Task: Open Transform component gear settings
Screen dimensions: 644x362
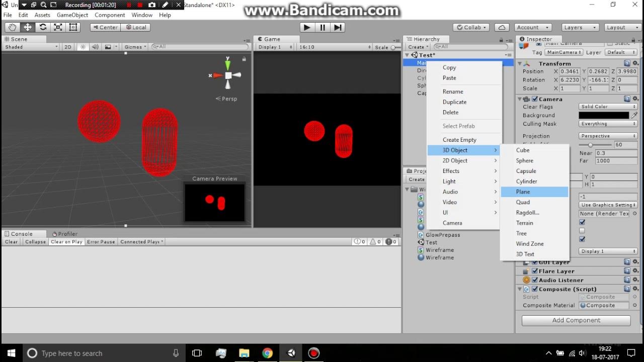Action: pyautogui.click(x=635, y=63)
